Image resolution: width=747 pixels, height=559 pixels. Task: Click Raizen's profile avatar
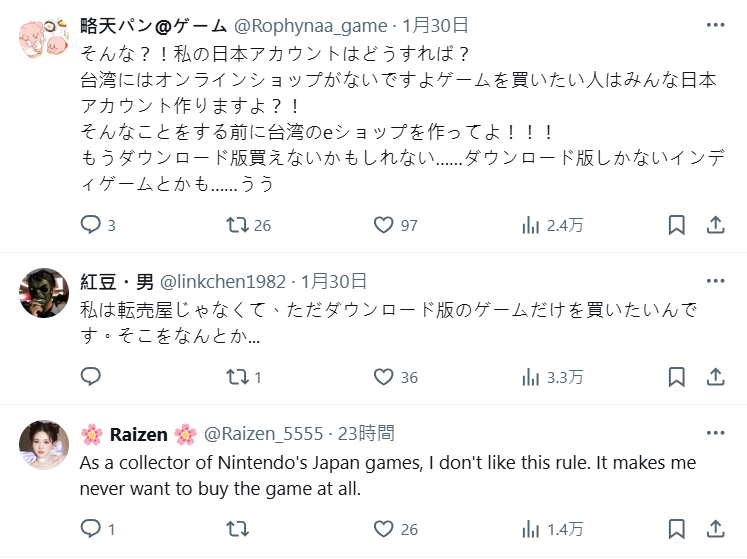tap(43, 445)
